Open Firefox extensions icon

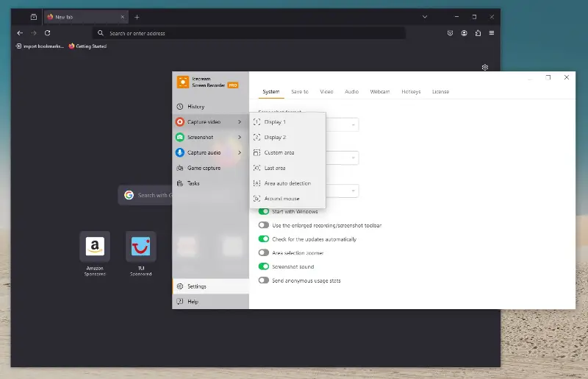point(478,33)
